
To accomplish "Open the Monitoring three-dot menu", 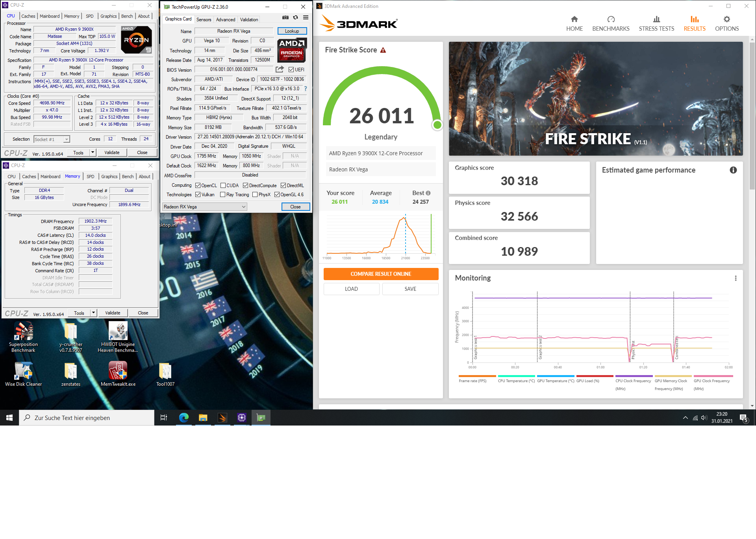I will pyautogui.click(x=736, y=278).
